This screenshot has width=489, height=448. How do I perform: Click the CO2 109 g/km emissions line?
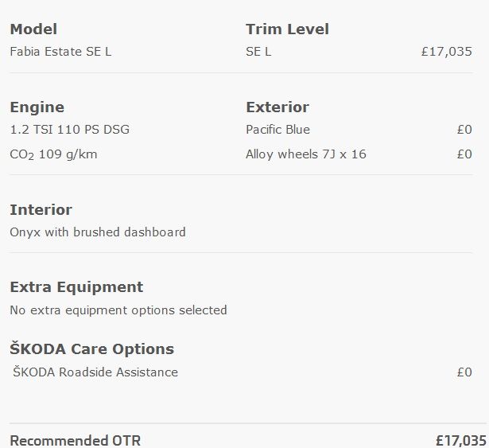[53, 154]
